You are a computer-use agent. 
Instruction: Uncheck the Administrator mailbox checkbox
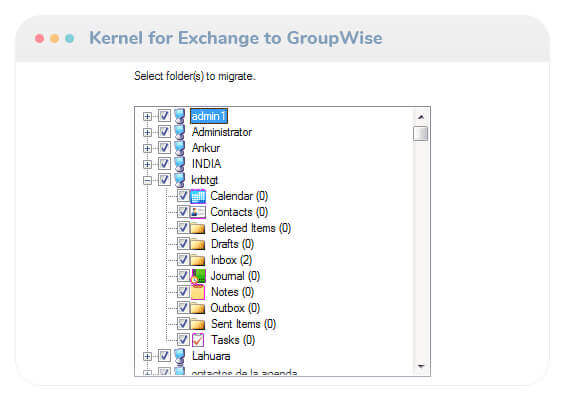point(164,132)
